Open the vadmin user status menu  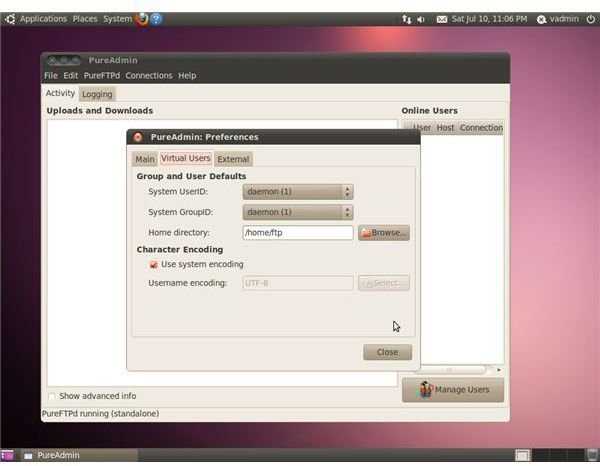pos(558,19)
